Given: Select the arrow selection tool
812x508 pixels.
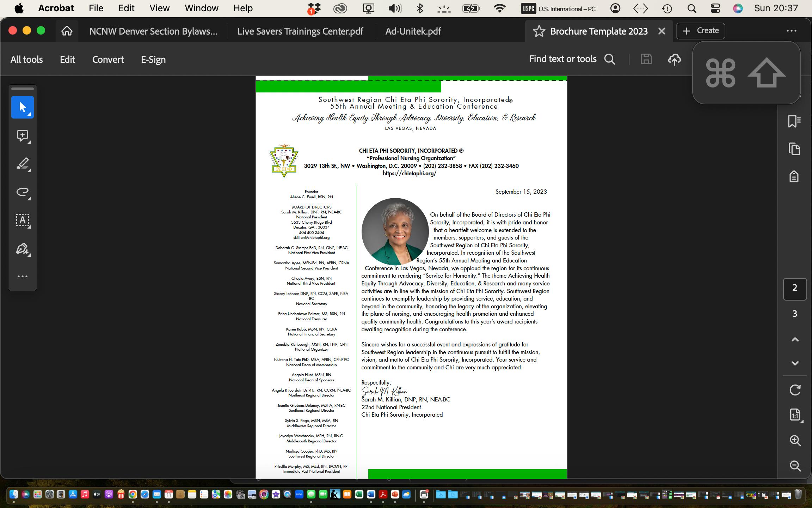Looking at the screenshot, I should (x=22, y=107).
